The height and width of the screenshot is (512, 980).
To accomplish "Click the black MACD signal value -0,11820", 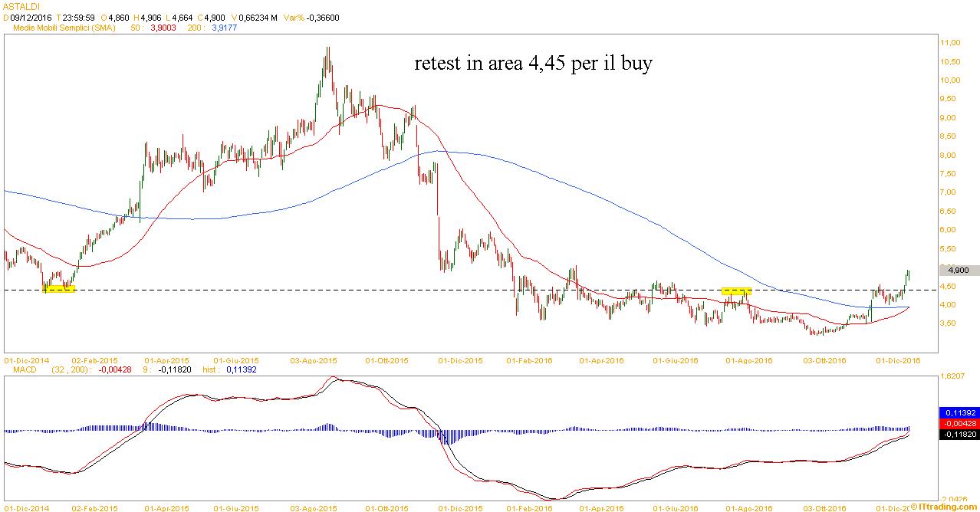I will point(959,434).
